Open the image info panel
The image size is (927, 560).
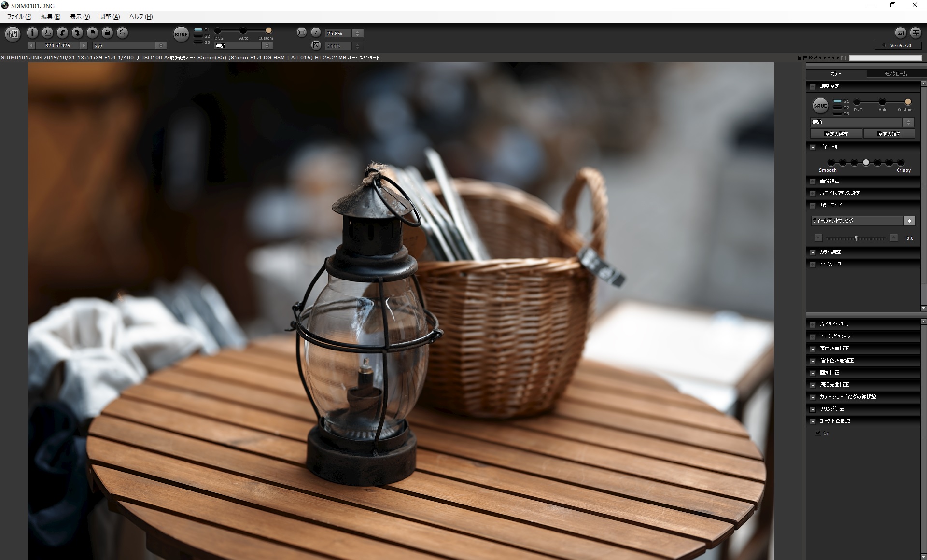point(32,32)
